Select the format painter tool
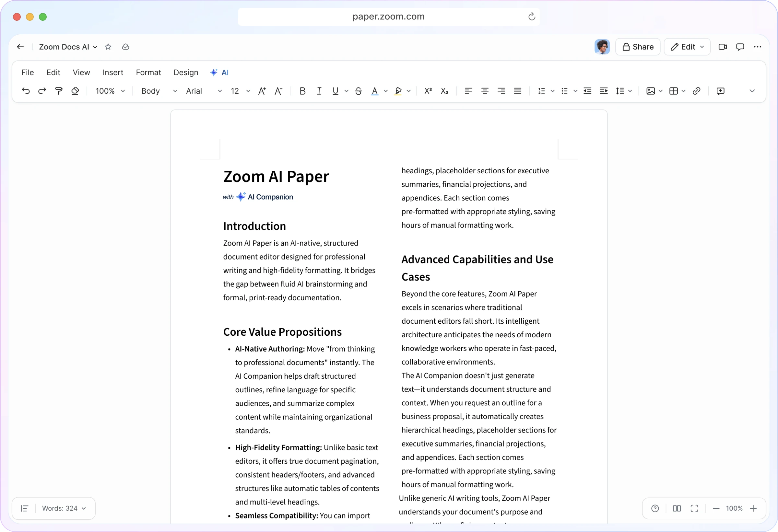Viewport: 778px width, 532px height. coord(59,91)
